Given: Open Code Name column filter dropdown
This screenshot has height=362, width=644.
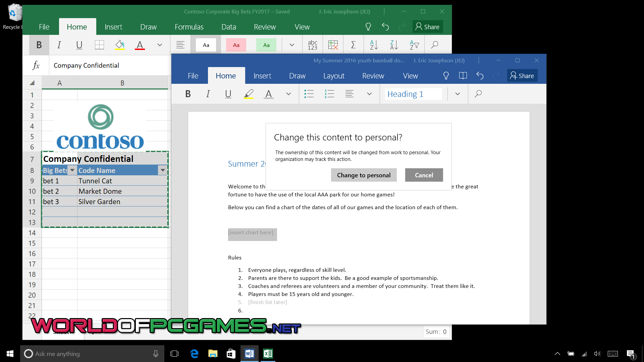Looking at the screenshot, I should coord(163,170).
